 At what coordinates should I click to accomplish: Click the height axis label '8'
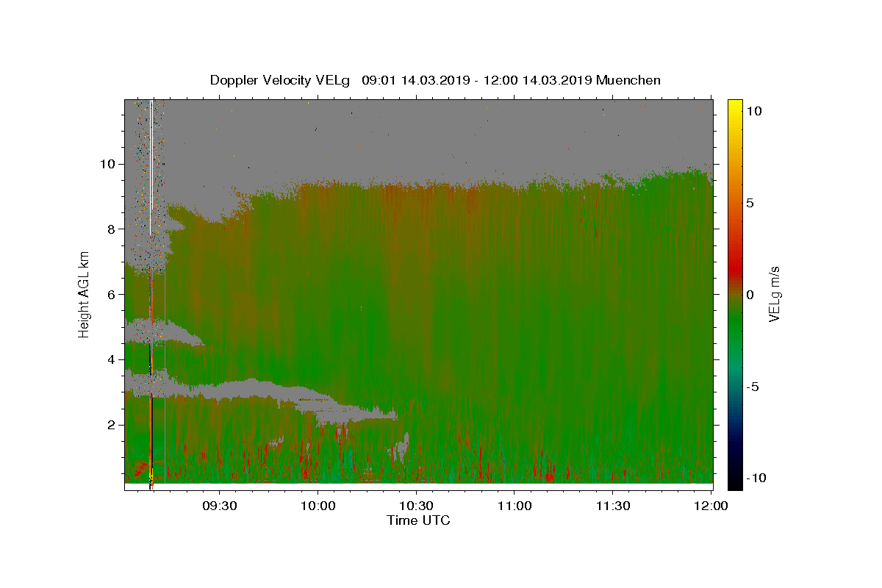tap(112, 229)
